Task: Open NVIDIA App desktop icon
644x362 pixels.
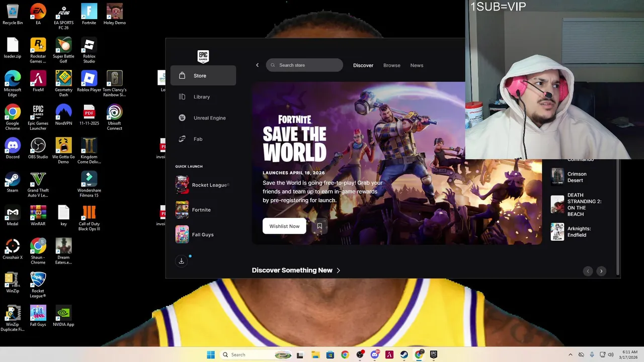Action: click(x=63, y=317)
